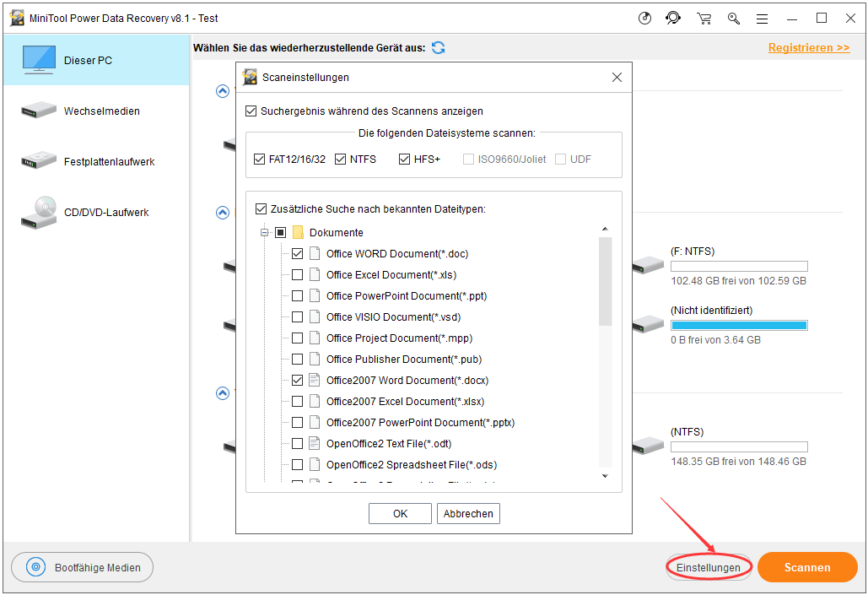Uncheck the NTFS file system checkbox
This screenshot has height=595, width=868.
click(x=341, y=159)
